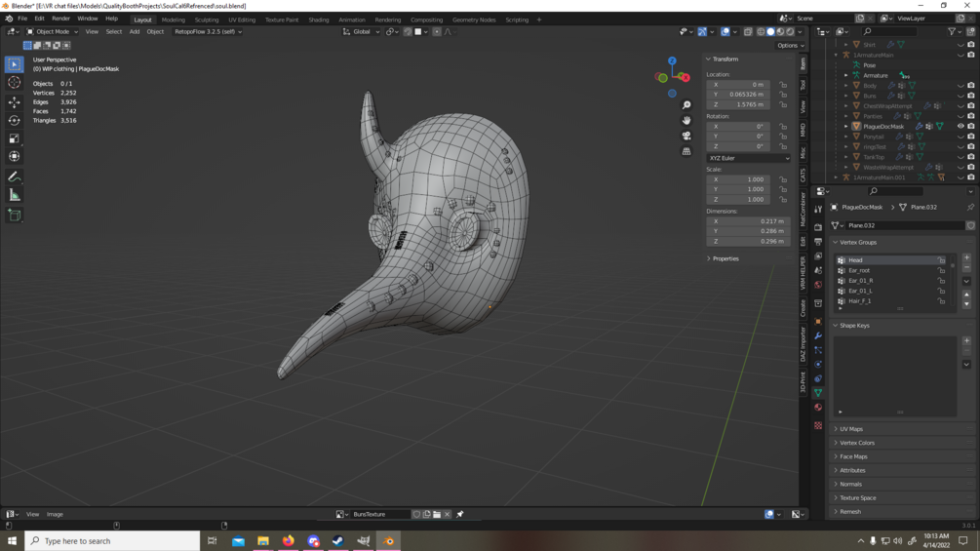The height and width of the screenshot is (551, 980).
Task: Toggle camera view with the viewport camera icon
Action: (x=686, y=136)
